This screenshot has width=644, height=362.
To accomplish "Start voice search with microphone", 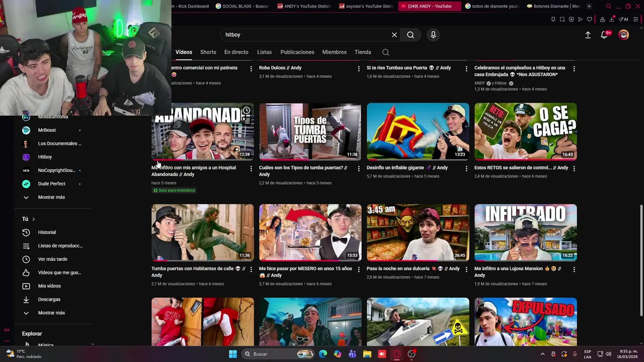I will point(433,35).
